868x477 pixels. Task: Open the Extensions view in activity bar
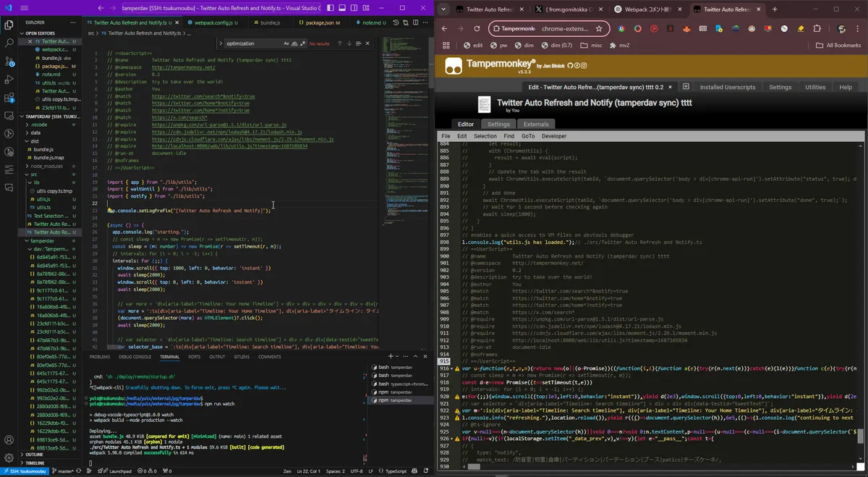click(9, 97)
